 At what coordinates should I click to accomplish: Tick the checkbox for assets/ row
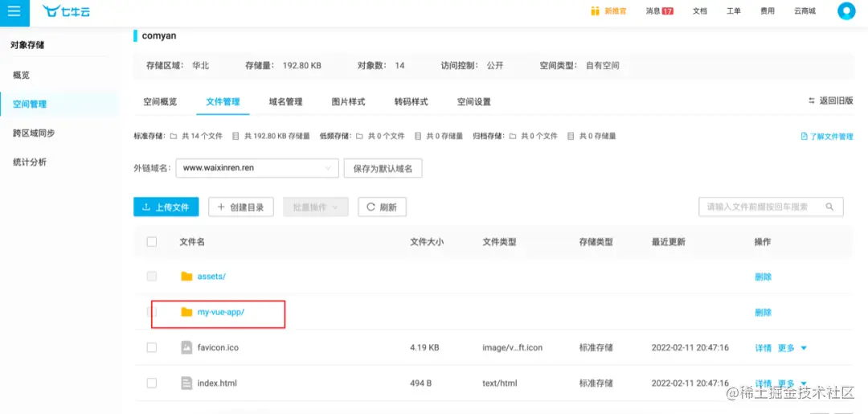[x=152, y=277]
